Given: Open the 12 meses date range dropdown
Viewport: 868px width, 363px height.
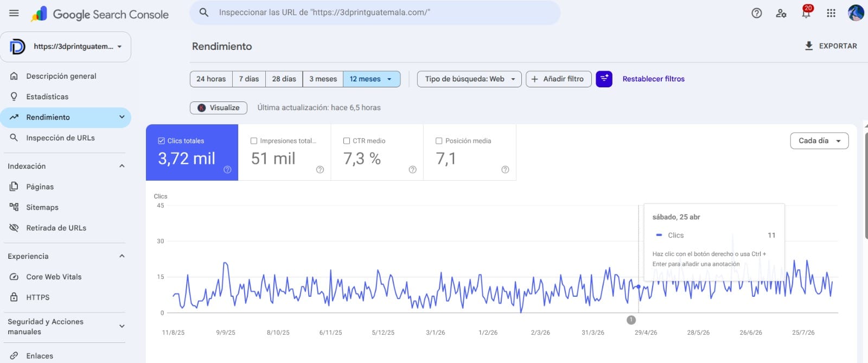Looking at the screenshot, I should tap(372, 79).
